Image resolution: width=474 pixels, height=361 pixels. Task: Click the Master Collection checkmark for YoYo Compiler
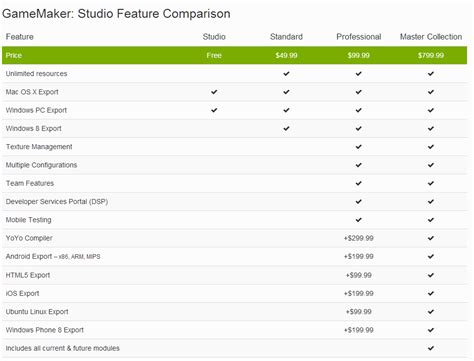(431, 238)
